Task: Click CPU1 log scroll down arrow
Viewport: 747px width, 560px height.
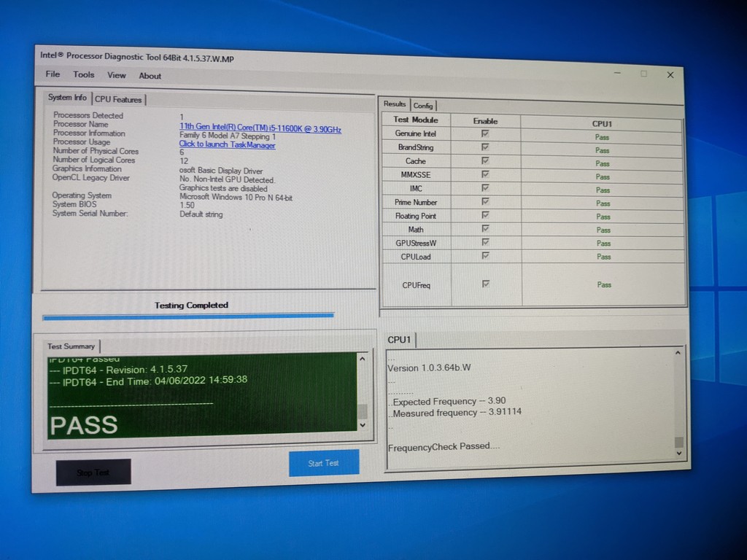Action: coord(679,454)
